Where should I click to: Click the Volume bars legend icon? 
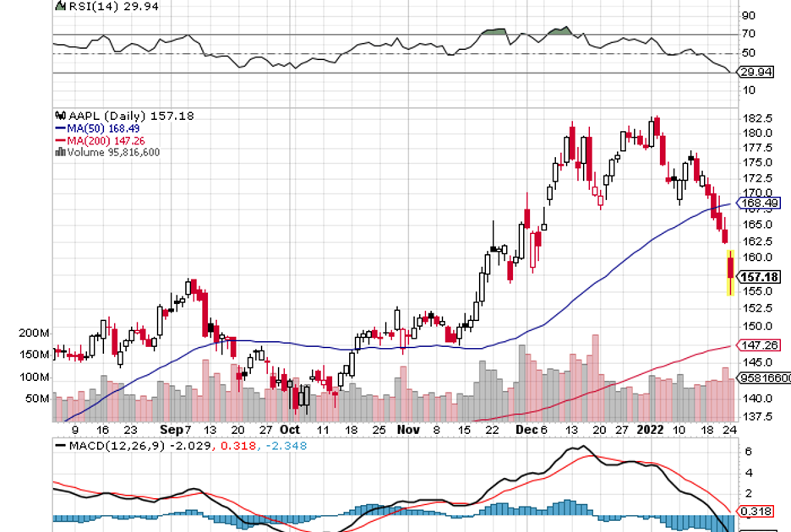tap(58, 152)
